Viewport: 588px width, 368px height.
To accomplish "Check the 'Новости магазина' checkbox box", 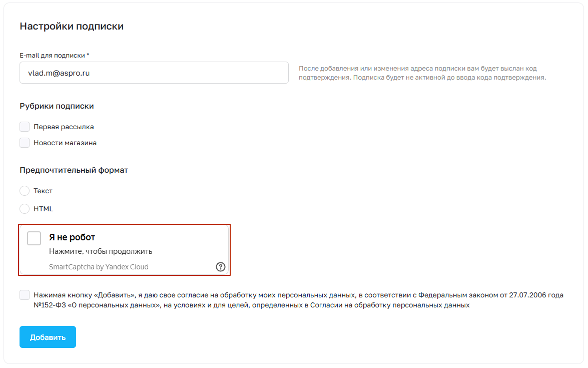I will coord(25,143).
